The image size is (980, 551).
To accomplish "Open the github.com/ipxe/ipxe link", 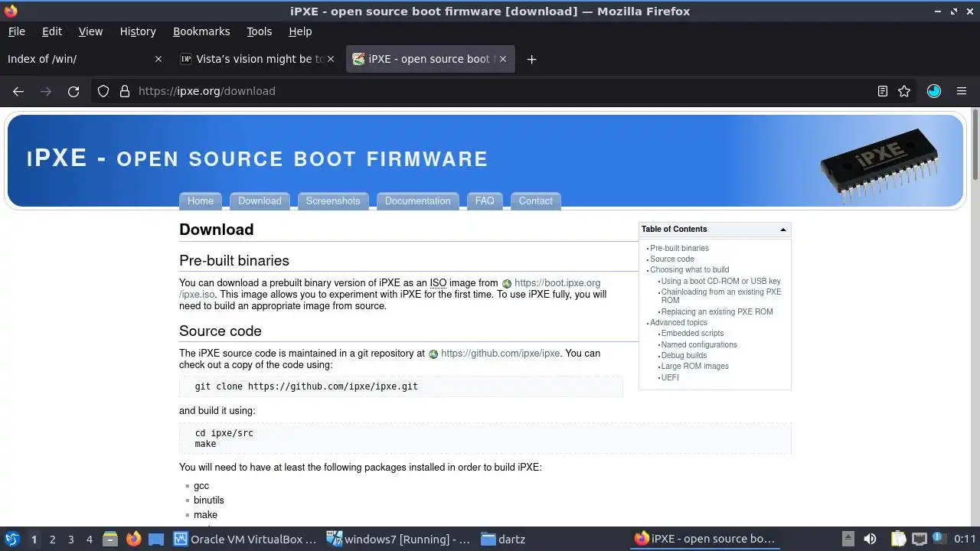I will [x=500, y=354].
